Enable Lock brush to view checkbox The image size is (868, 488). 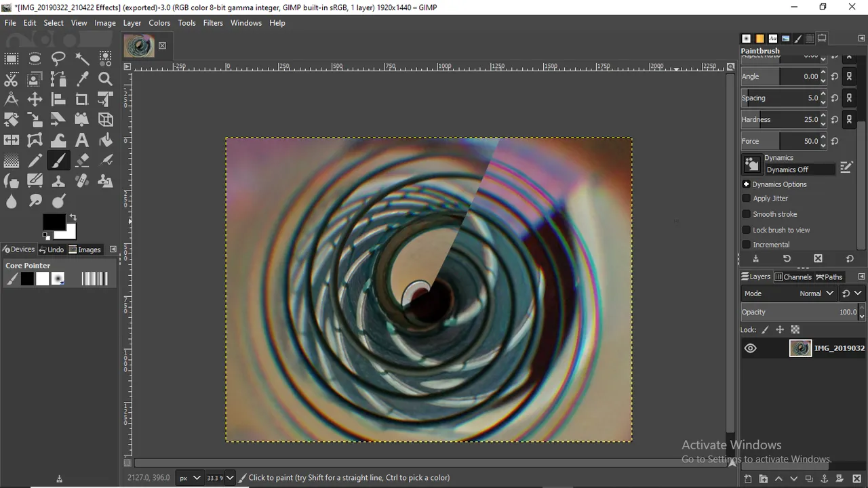(x=747, y=230)
